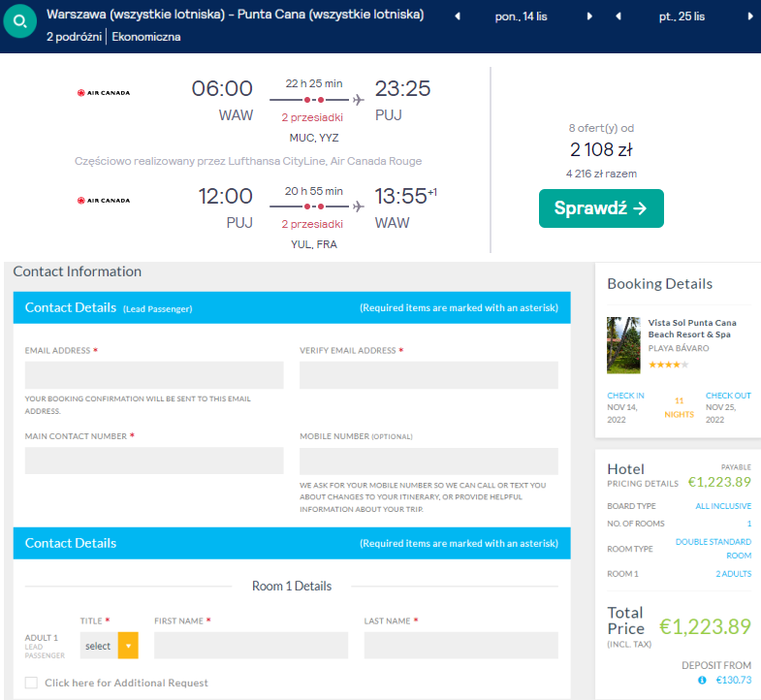Click the Last Name input field
Image resolution: width=761 pixels, height=700 pixels.
[461, 645]
